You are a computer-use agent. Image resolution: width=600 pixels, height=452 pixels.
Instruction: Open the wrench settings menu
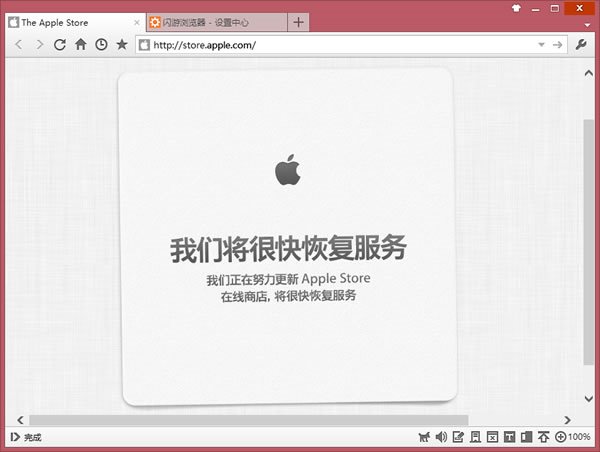582,44
